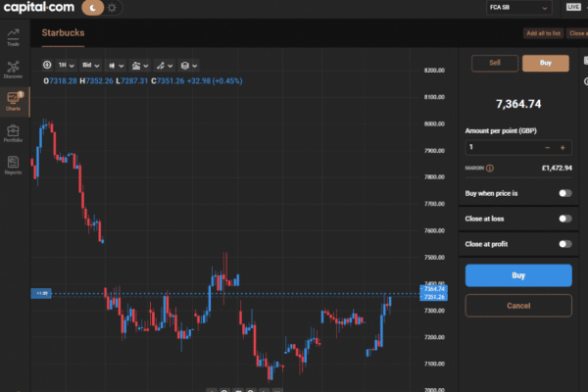Open the Charts section in sidebar
Viewport: 588px width, 392px height.
point(13,102)
